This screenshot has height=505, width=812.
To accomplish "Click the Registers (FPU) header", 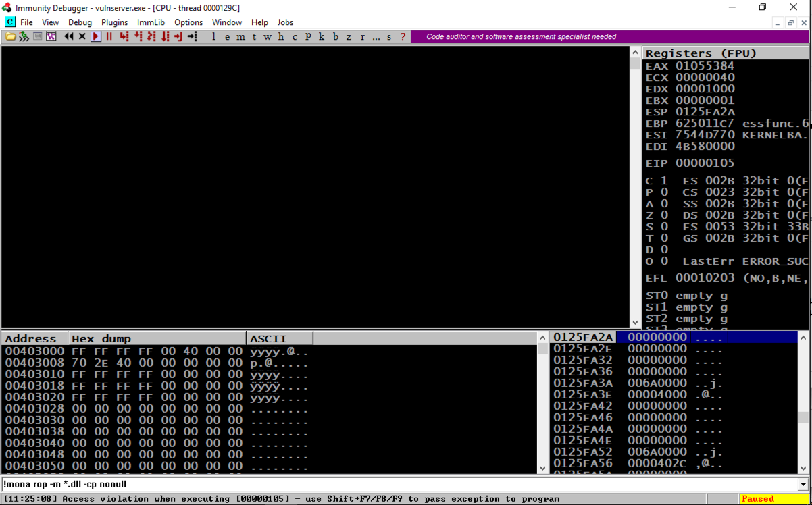I will 727,53.
